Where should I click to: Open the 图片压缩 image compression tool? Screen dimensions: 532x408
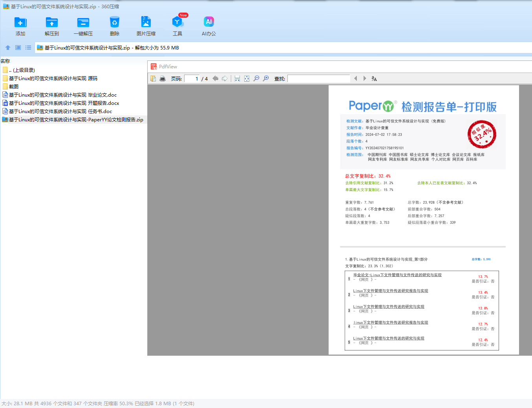pos(146,26)
